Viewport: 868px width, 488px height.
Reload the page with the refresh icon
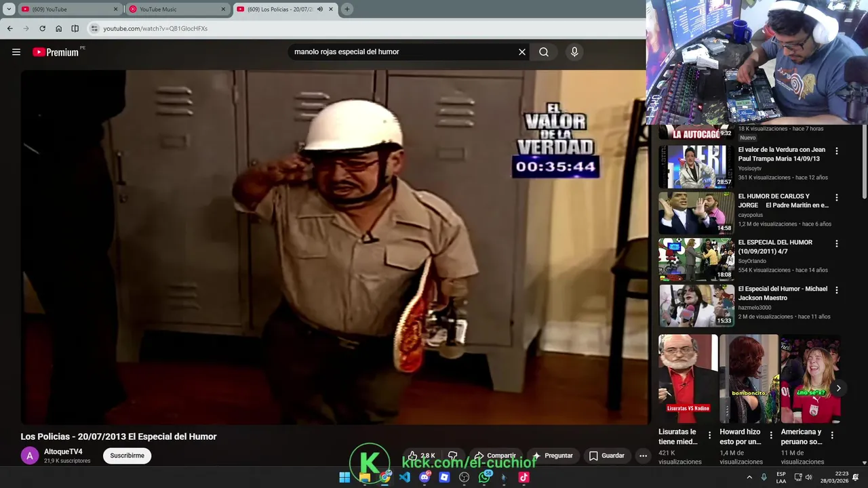42,28
